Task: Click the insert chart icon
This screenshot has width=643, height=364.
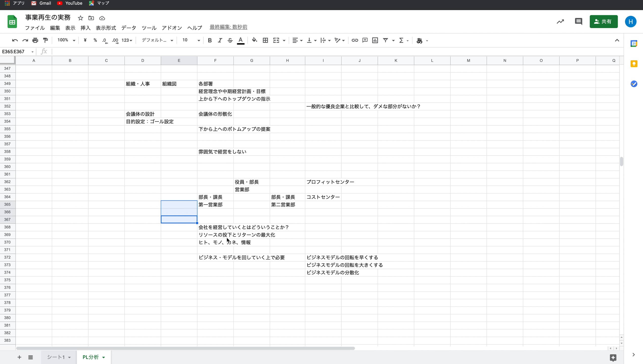Action: pos(375,40)
